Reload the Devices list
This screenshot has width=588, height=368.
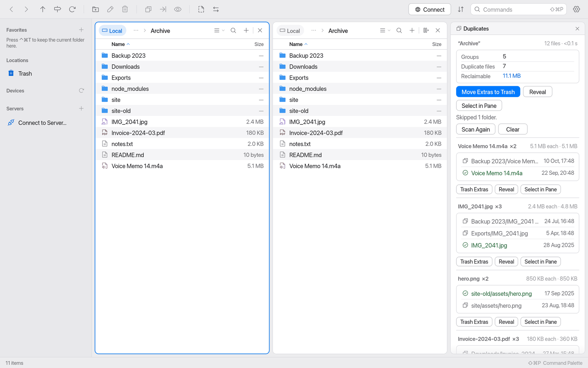(81, 91)
